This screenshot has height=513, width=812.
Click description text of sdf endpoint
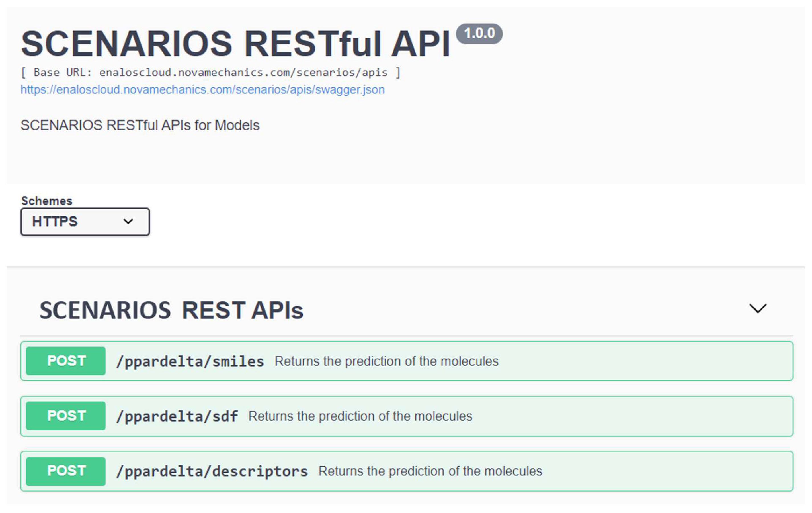coord(360,416)
